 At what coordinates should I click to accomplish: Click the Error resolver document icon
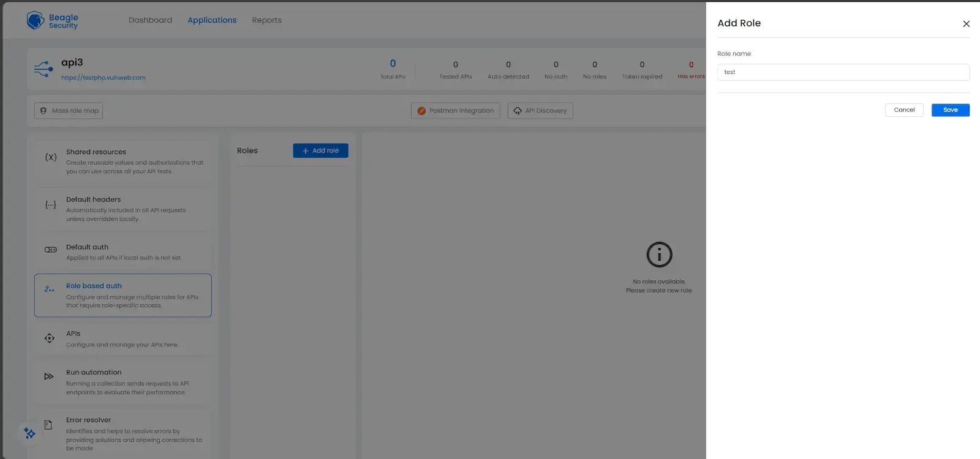pyautogui.click(x=48, y=425)
